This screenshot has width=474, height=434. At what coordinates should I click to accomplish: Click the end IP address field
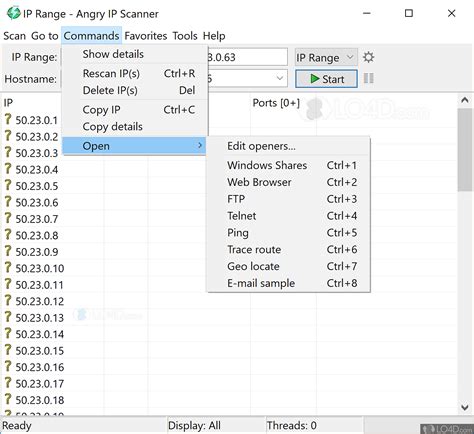(x=247, y=57)
